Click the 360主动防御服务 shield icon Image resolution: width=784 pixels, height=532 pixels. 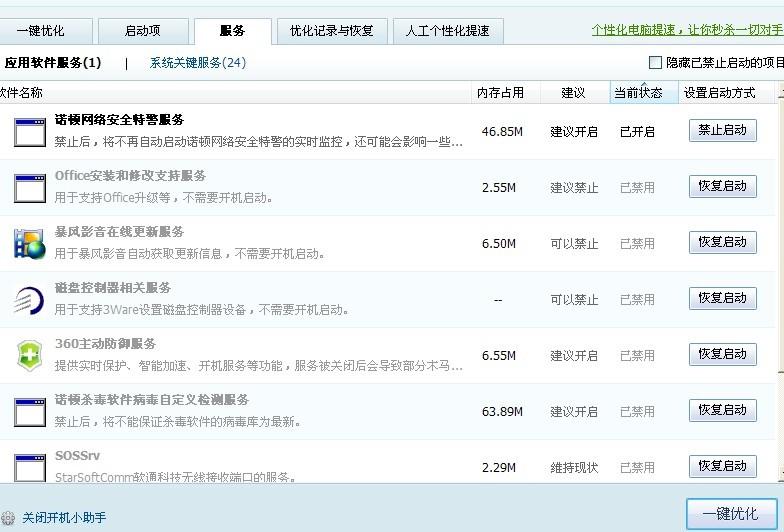30,356
